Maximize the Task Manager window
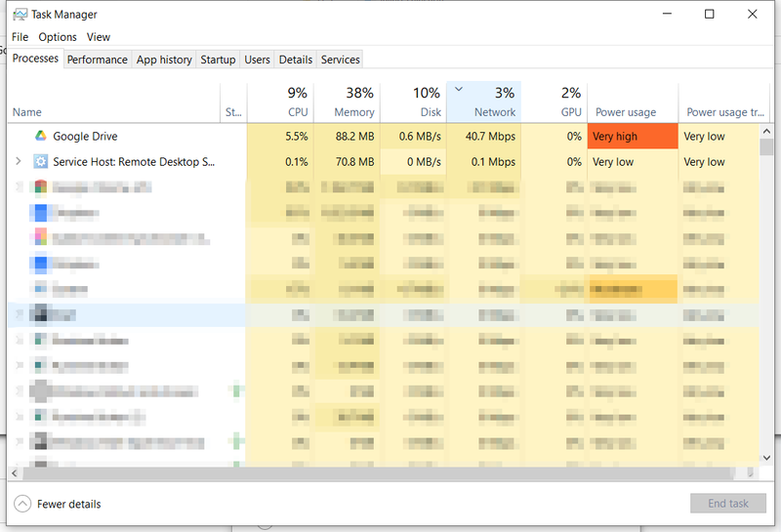781x532 pixels. (x=710, y=14)
